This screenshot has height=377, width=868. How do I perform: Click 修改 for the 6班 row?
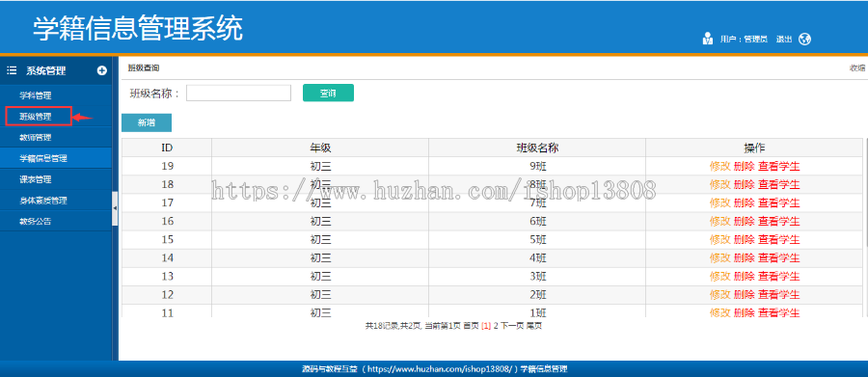(x=719, y=221)
